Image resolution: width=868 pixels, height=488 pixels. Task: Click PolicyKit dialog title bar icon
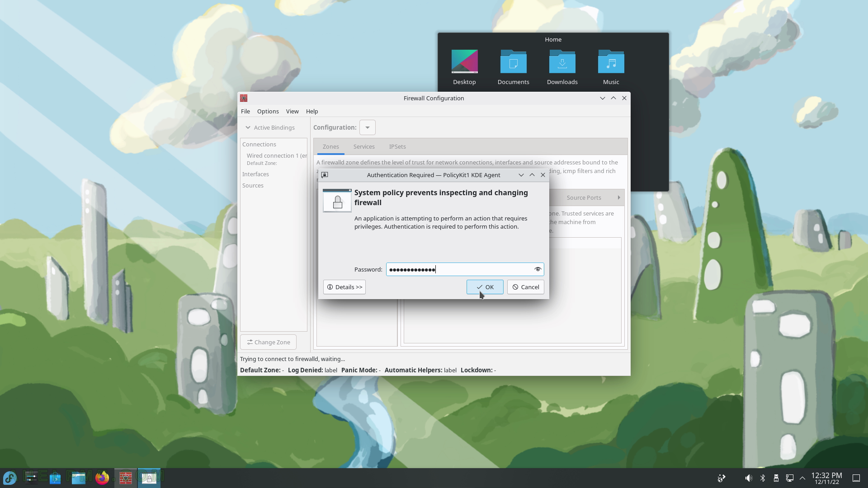coord(325,175)
